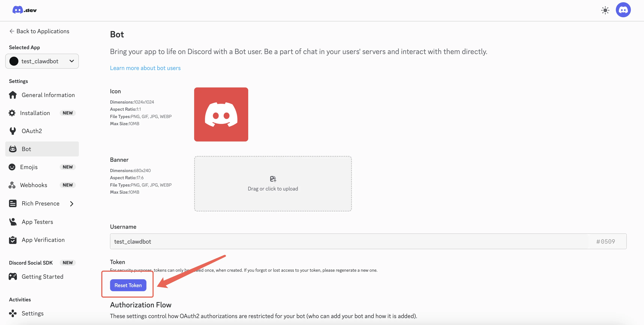This screenshot has width=644, height=325.
Task: Open the Selected App dropdown
Action: (x=42, y=61)
